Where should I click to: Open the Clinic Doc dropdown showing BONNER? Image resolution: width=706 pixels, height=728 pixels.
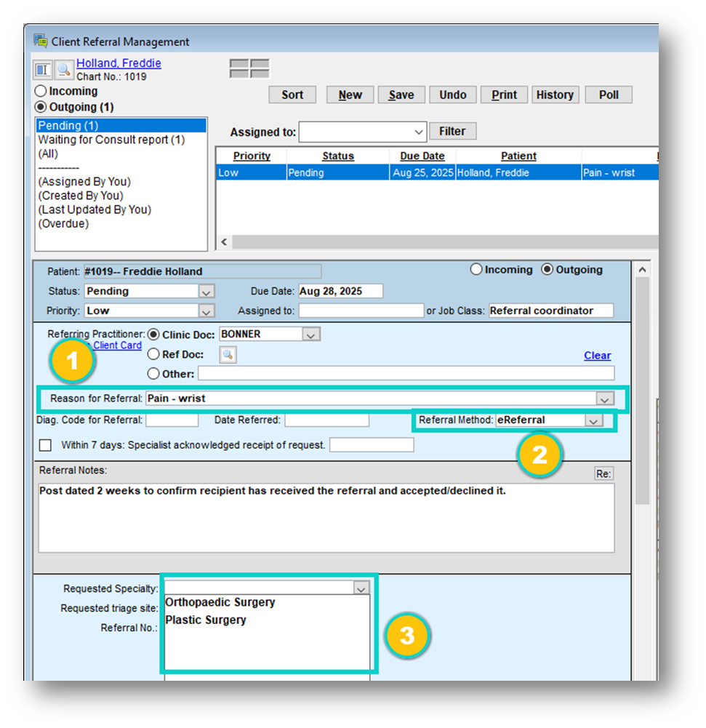311,335
